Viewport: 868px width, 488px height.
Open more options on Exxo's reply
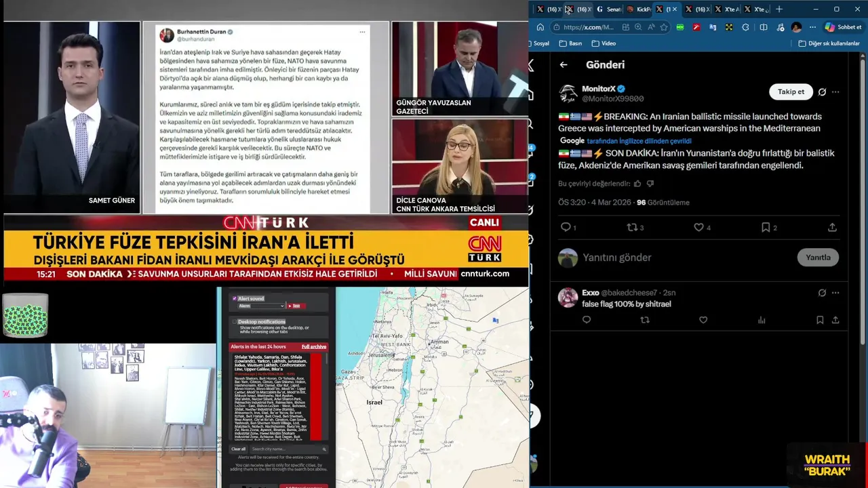point(835,293)
